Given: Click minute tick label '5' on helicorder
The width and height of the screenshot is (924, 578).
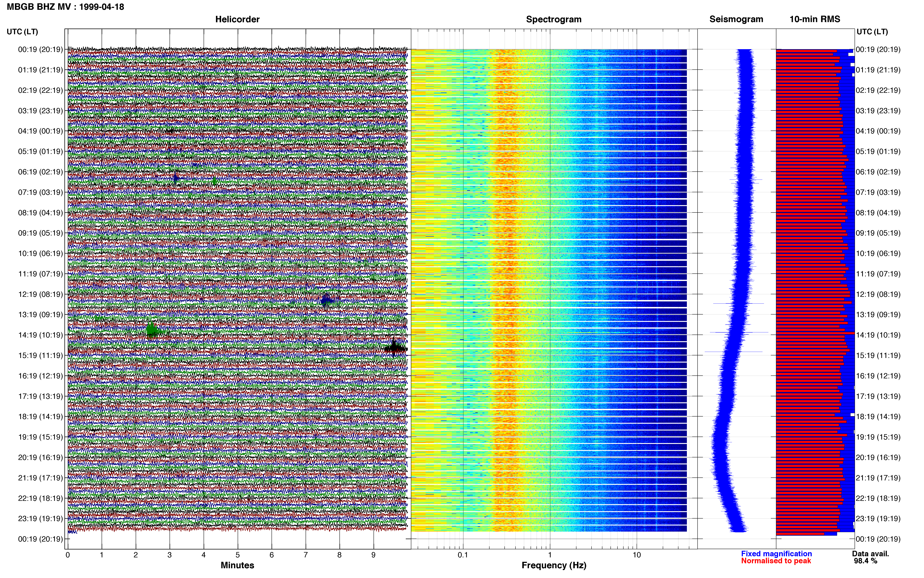Looking at the screenshot, I should point(238,555).
